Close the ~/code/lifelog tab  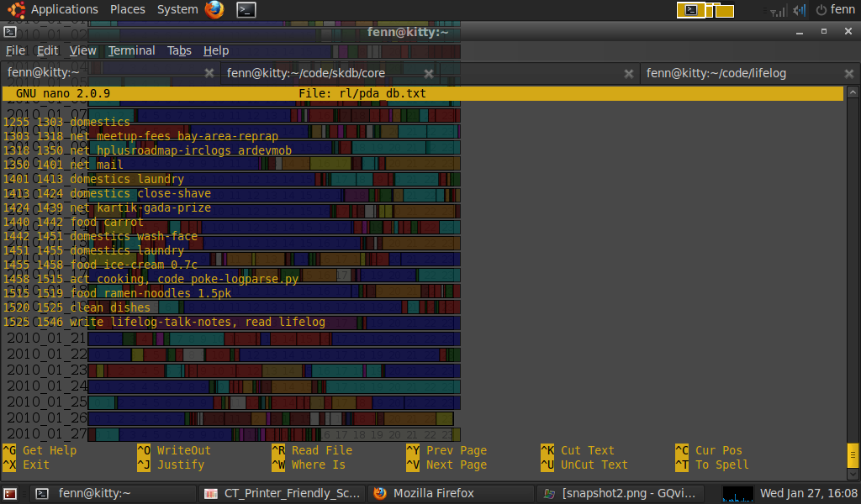849,73
